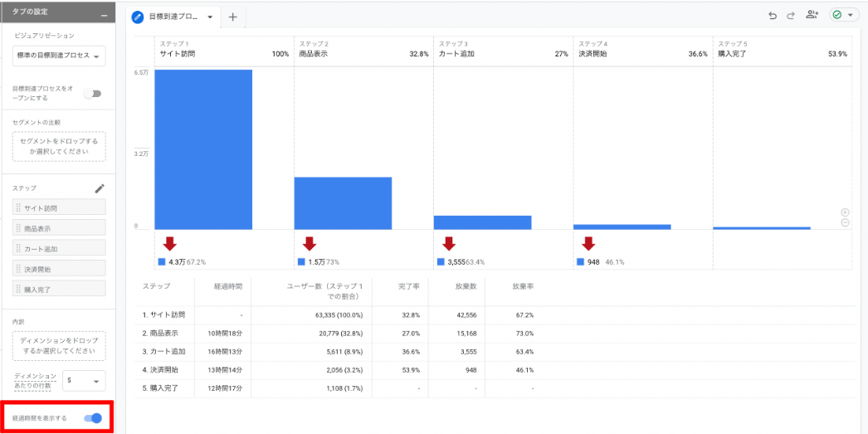Select the サイト訪問 step chip
The height and width of the screenshot is (434, 868).
(59, 208)
